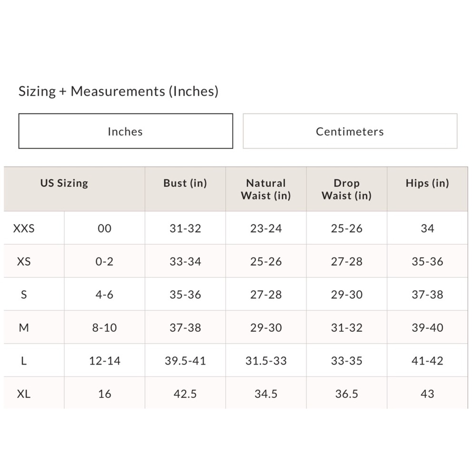Switch to the Centimeters tab
Viewport: 476px width, 476px height.
point(350,131)
